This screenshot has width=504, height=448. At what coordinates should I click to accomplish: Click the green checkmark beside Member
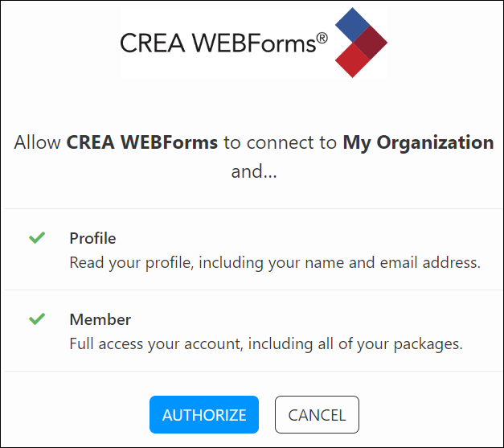click(37, 319)
